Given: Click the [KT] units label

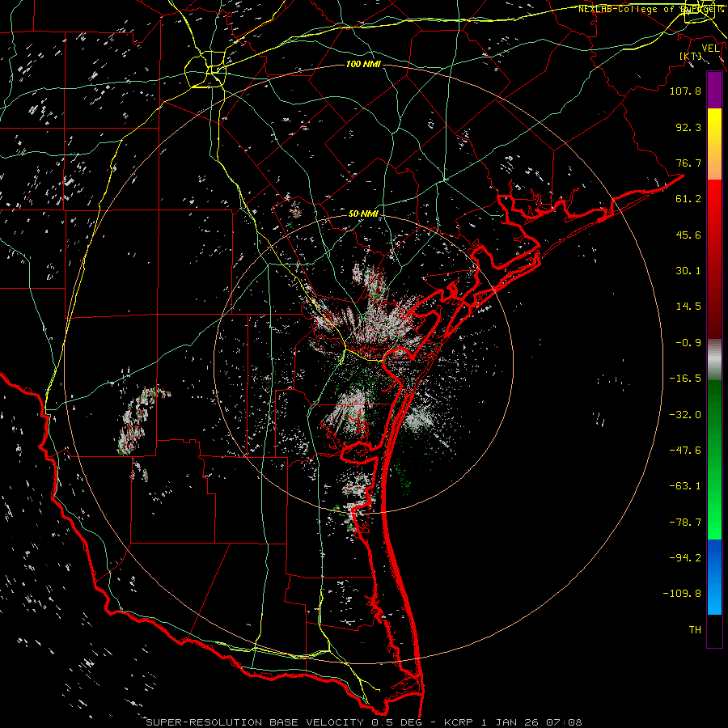Looking at the screenshot, I should (x=691, y=56).
